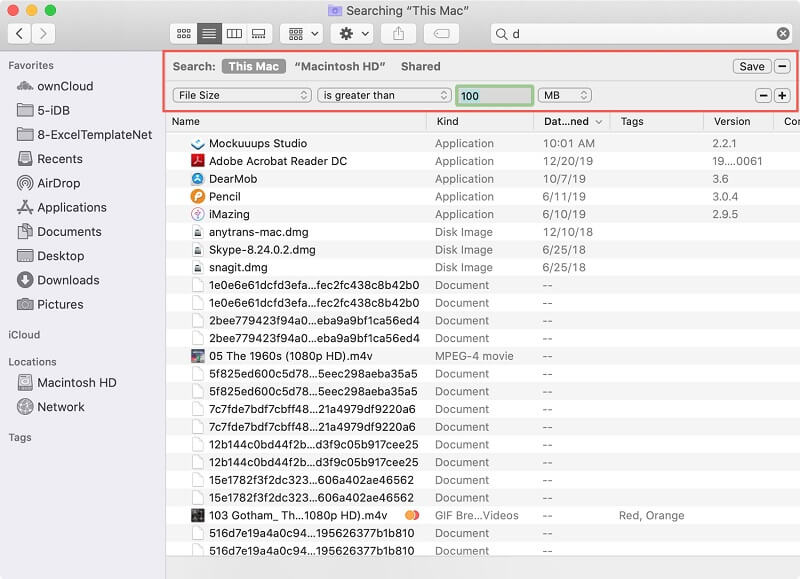Add a new search criterion row
This screenshot has height=579, width=800.
point(782,95)
